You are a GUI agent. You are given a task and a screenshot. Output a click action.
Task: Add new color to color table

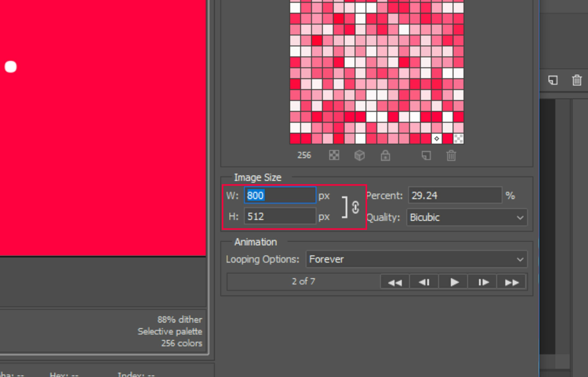[x=426, y=155]
